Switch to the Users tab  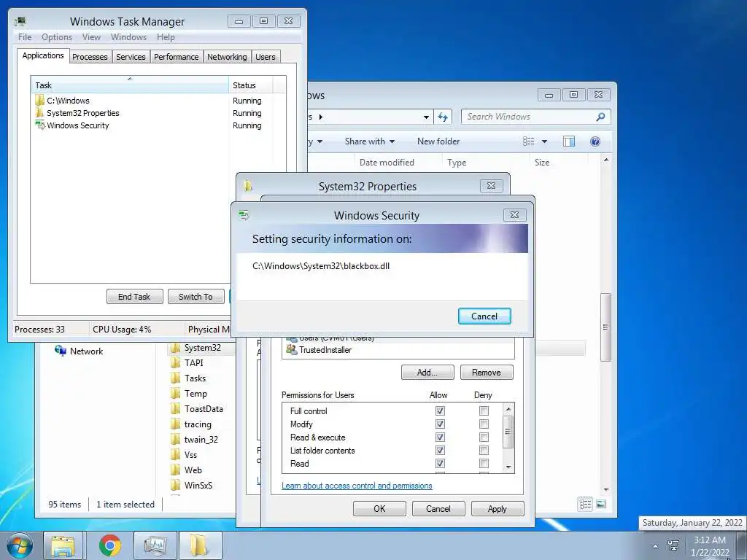click(x=266, y=57)
